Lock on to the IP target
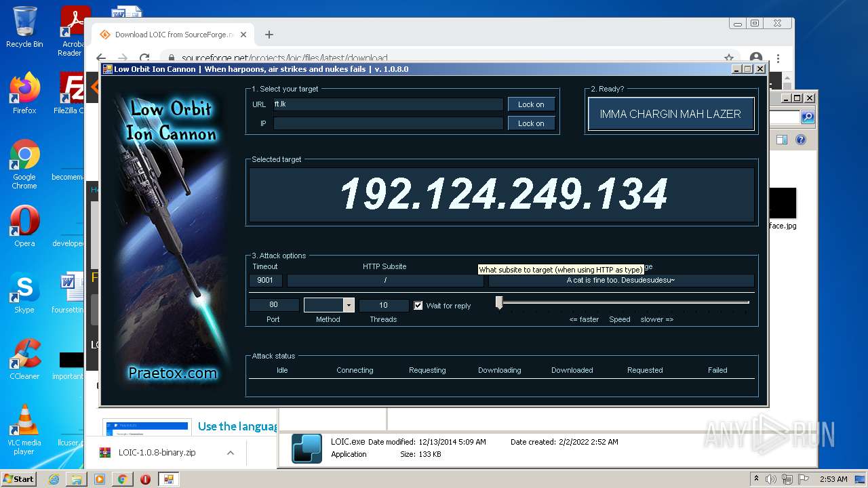This screenshot has height=488, width=868. [x=531, y=123]
